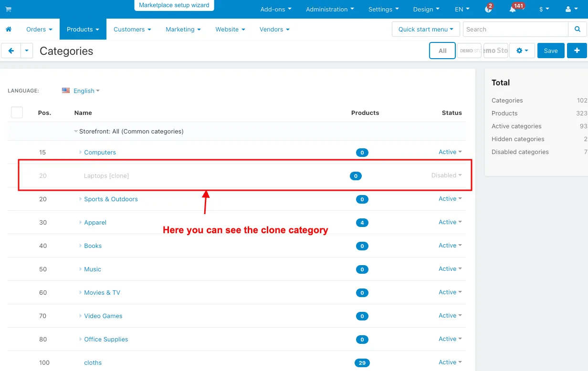Add a new category with plus button
The width and height of the screenshot is (588, 371).
click(x=577, y=51)
